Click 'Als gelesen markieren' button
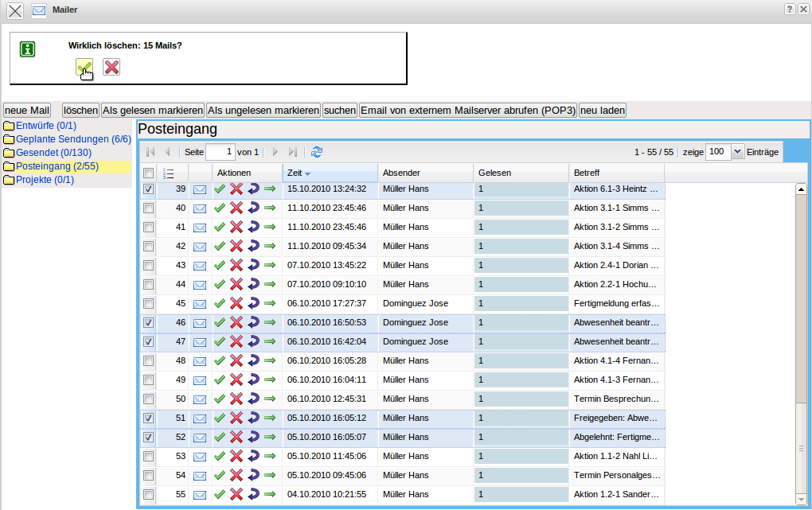Screen dimensions: 812x510 coord(153,110)
